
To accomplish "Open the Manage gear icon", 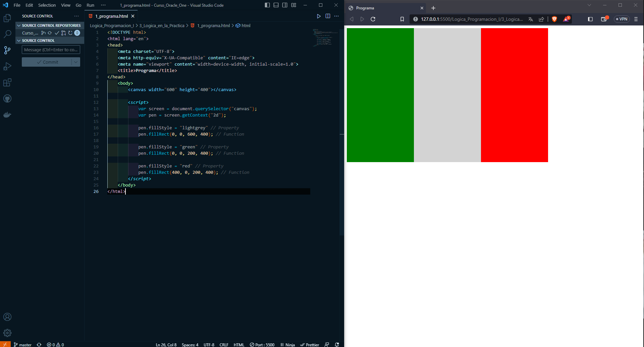I will 7,333.
